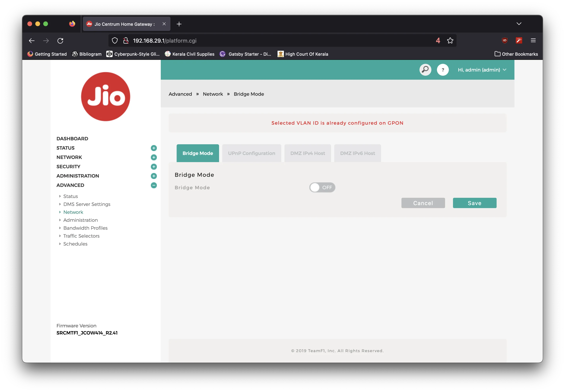Open Bandwidth Profiles in the sidebar
This screenshot has width=565, height=392.
coord(85,228)
